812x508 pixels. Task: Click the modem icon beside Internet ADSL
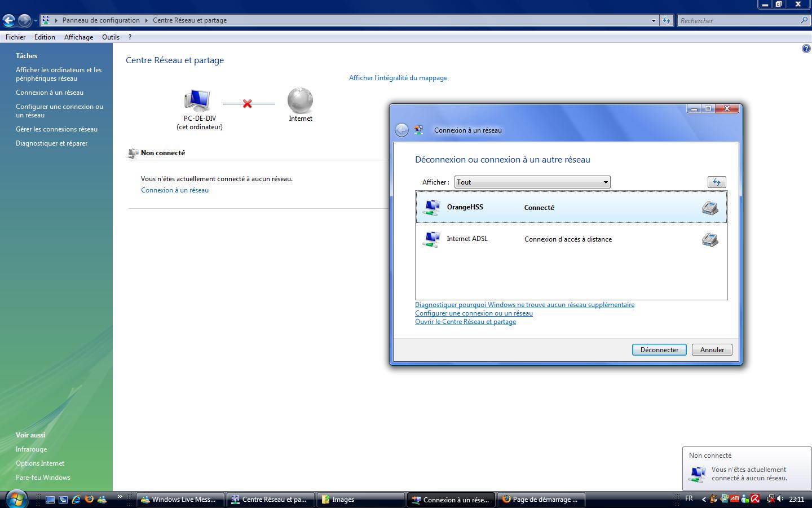(710, 239)
